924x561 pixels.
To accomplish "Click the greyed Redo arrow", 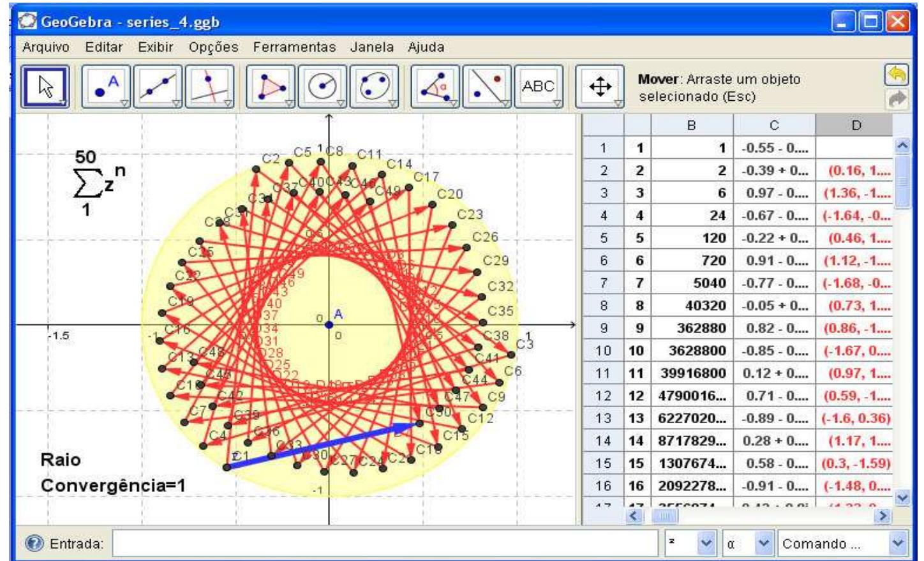I will (897, 98).
